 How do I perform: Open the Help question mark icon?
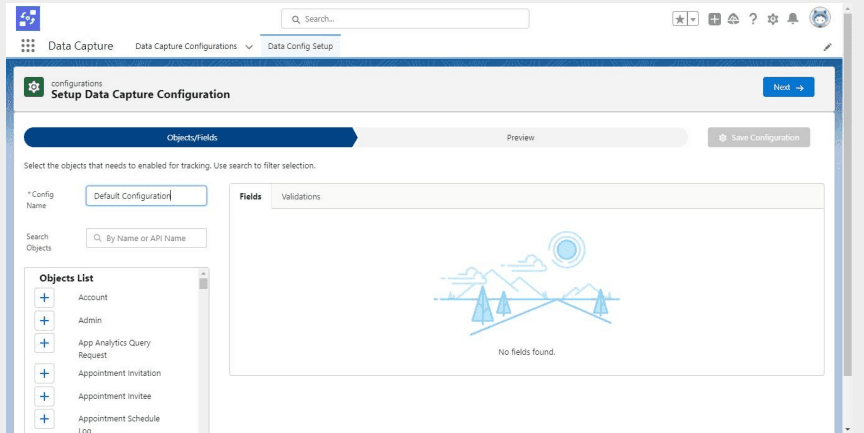click(x=753, y=19)
